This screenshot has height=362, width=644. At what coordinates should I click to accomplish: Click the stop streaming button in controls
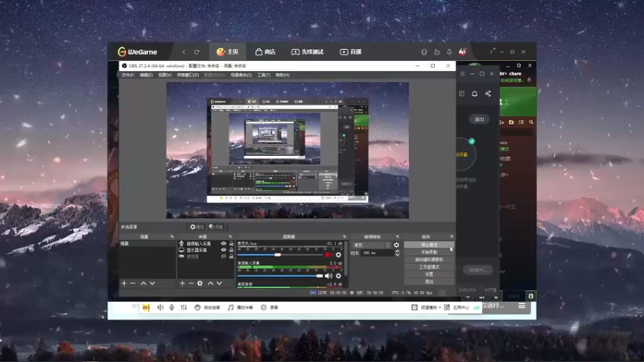(429, 245)
